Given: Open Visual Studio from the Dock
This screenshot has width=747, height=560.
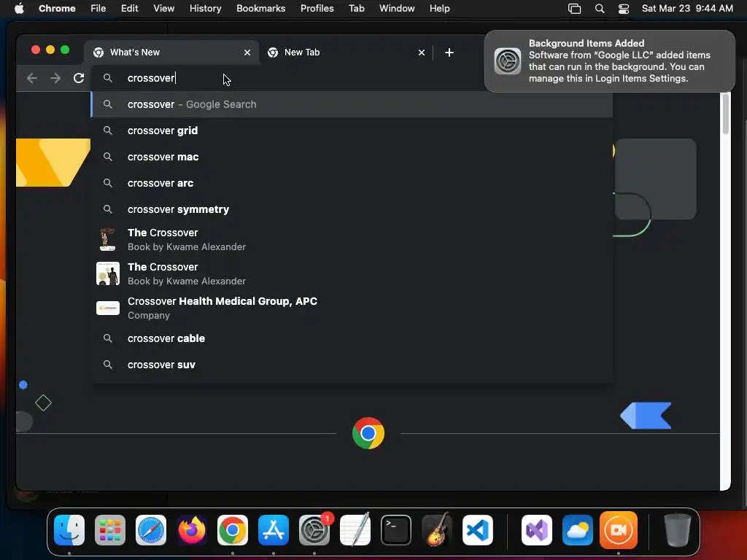Looking at the screenshot, I should [x=537, y=530].
